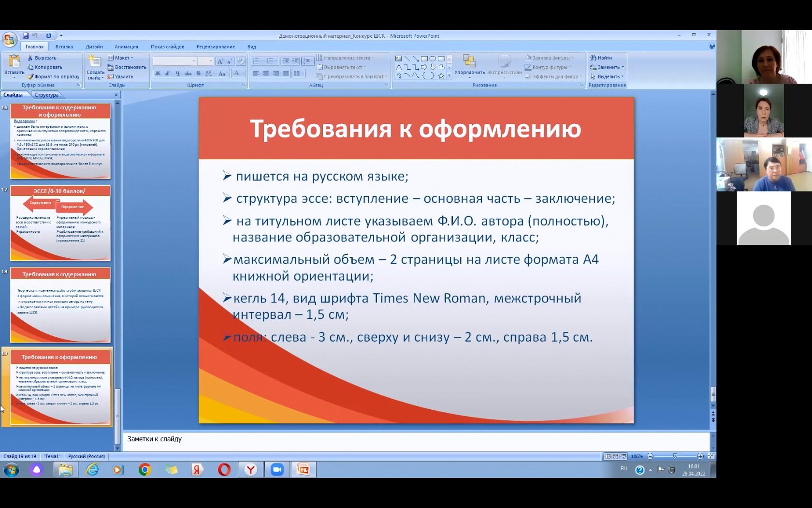Expand the shapes gallery
812x508 pixels.
pos(449,76)
